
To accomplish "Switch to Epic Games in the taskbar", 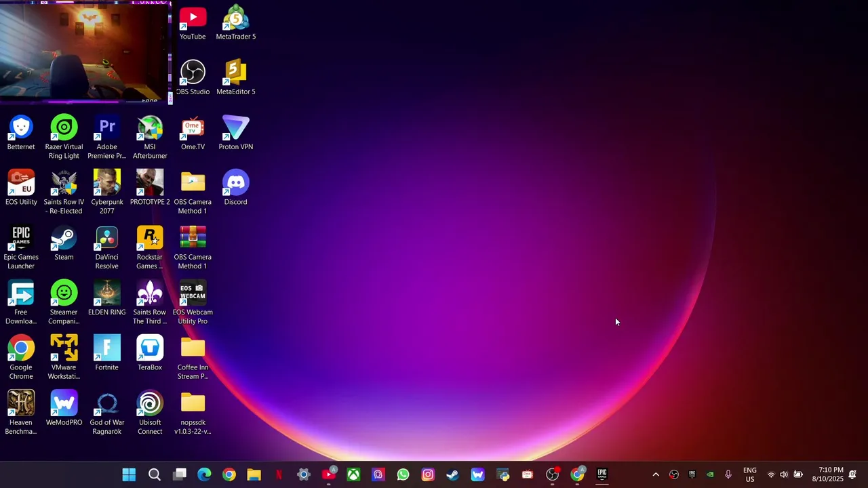I will (x=602, y=474).
